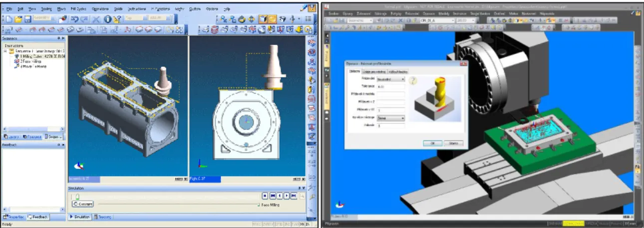
Task: Rewind simulation to the start
Action: pos(273,195)
